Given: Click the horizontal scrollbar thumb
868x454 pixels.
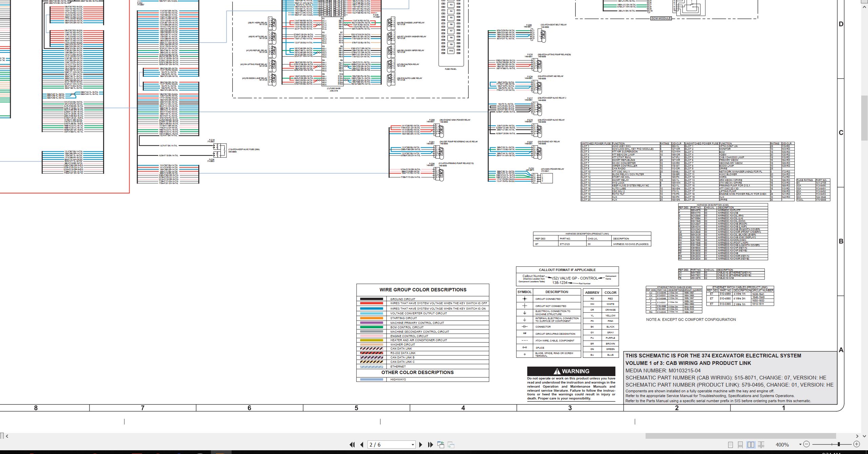Looking at the screenshot, I should [x=741, y=436].
